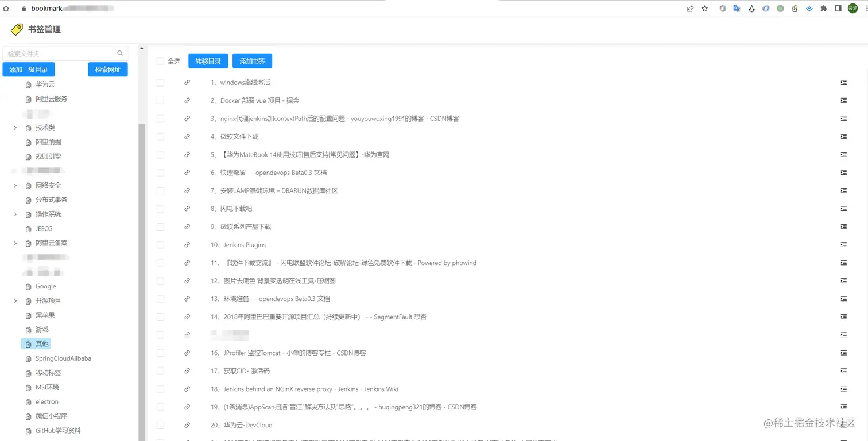This screenshot has height=441, width=868.
Task: Open bookmark 环境准备 opendevops Beta0.3
Action: pyautogui.click(x=270, y=299)
